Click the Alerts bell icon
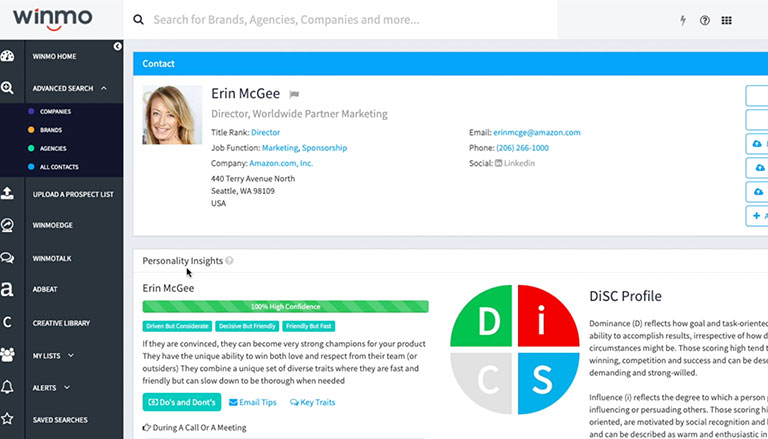Viewport: 768px width, 439px height. click(x=7, y=387)
